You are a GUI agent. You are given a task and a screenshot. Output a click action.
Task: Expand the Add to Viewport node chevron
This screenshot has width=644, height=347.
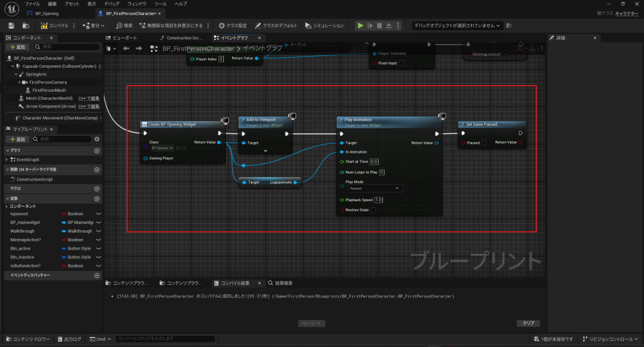click(x=265, y=151)
